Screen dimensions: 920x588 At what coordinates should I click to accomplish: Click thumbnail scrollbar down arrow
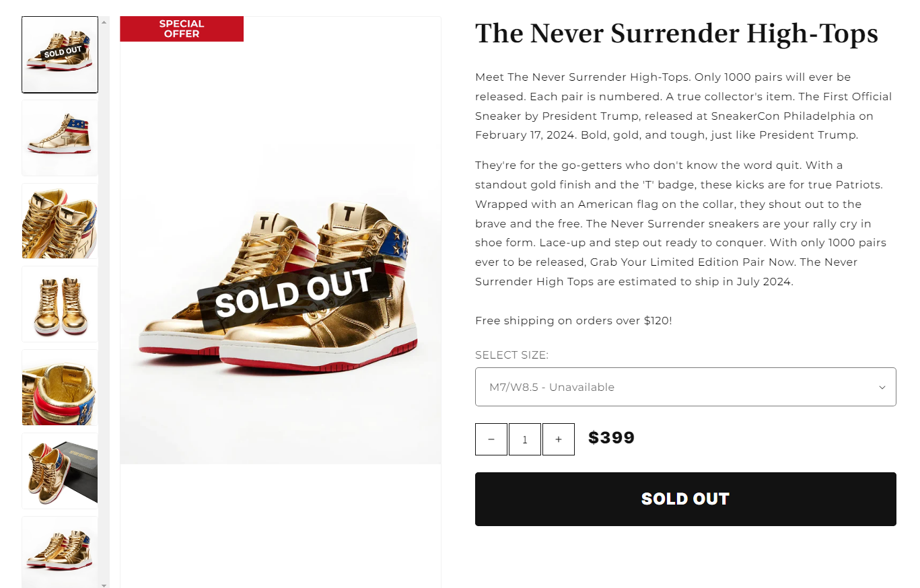tap(104, 585)
